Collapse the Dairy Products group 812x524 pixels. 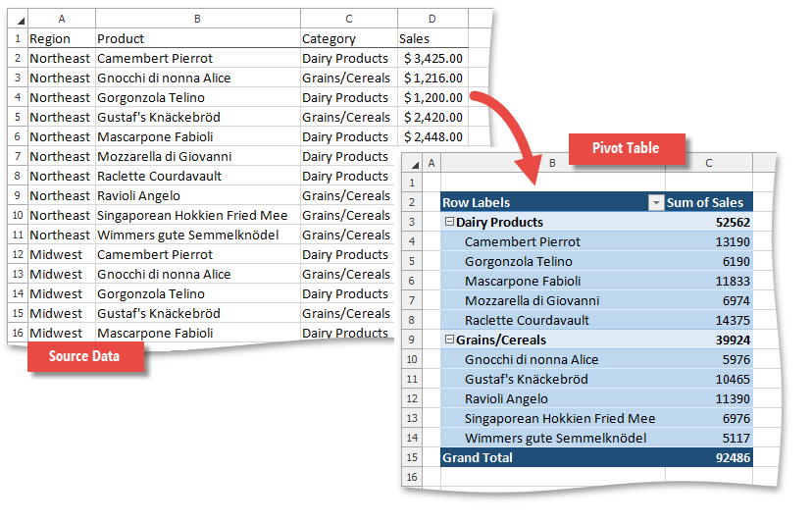point(449,222)
